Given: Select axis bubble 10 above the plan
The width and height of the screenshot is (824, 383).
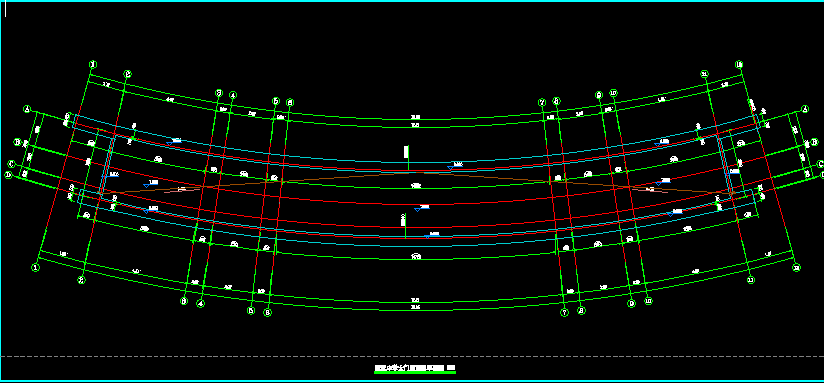Looking at the screenshot, I should pyautogui.click(x=613, y=93).
